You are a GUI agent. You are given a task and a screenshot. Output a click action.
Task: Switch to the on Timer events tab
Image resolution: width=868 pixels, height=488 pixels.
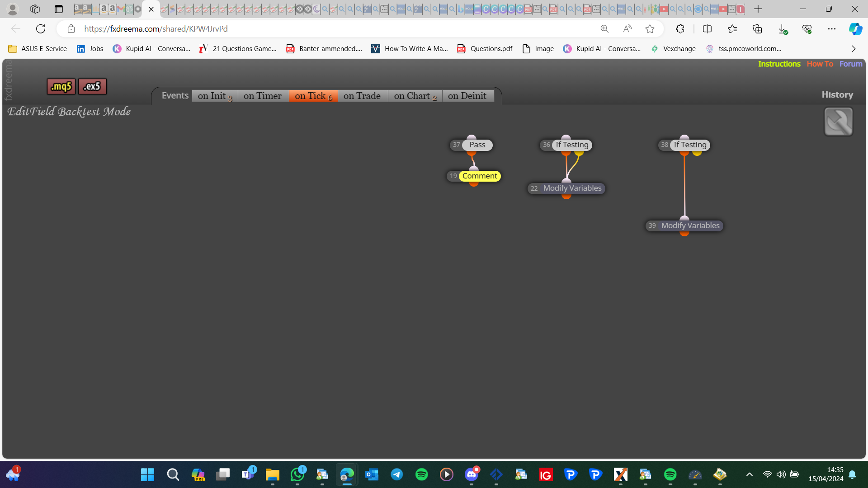[263, 96]
